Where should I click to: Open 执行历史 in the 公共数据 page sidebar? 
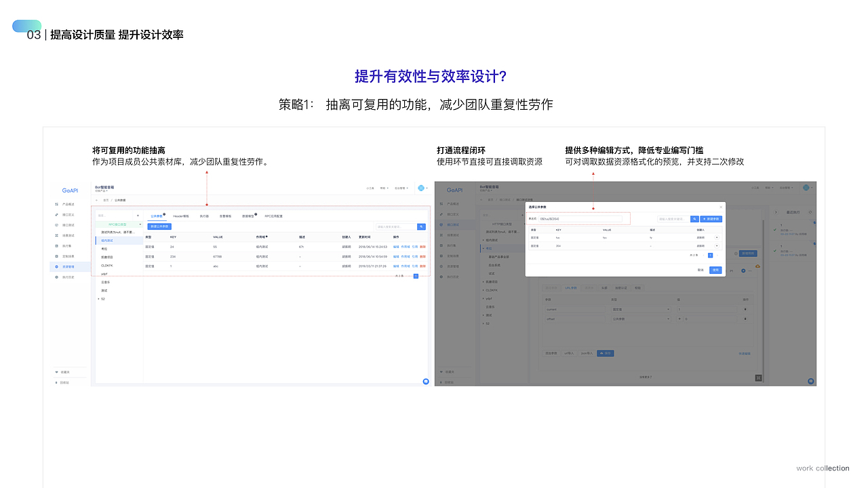(x=68, y=277)
